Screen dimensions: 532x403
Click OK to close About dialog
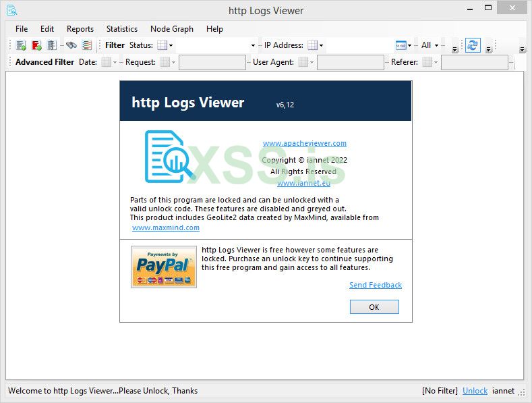374,307
